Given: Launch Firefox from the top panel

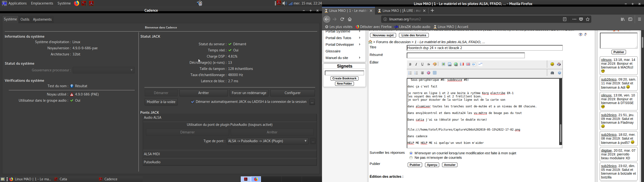Looking at the screenshot, I should click(x=76, y=3).
